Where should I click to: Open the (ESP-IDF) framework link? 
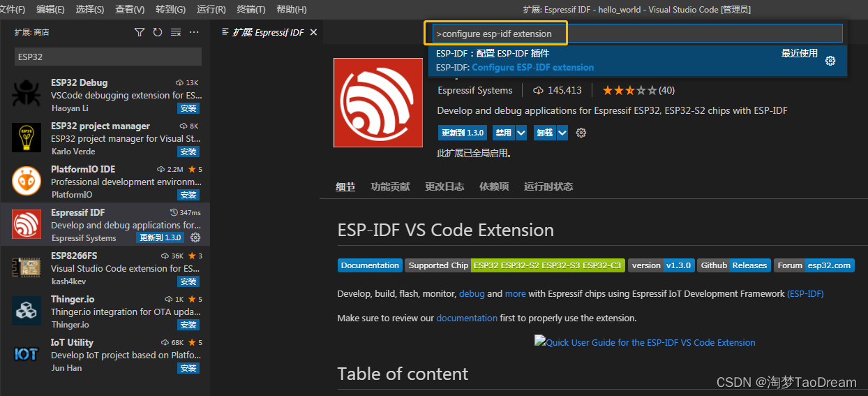tap(805, 294)
